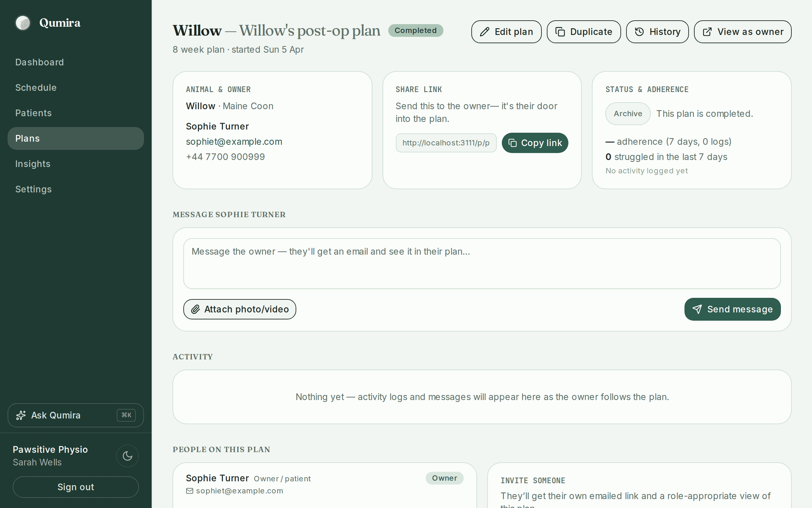Click the Send message button label

[x=740, y=309]
